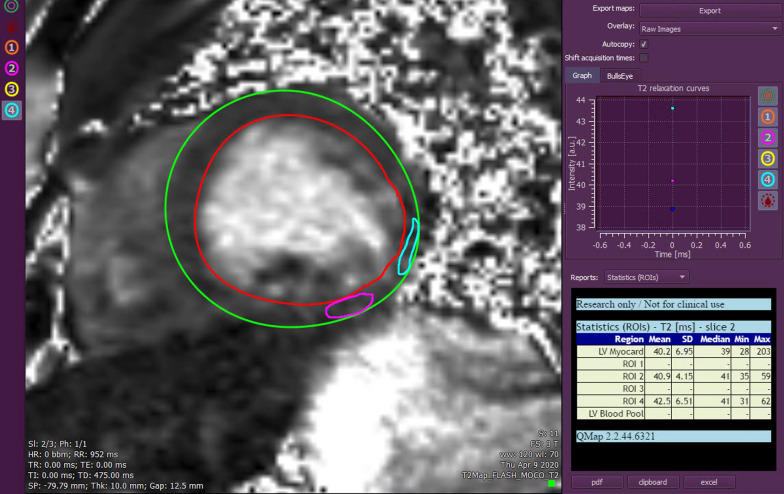
Task: Select the myocardium contour tool in left toolbar
Action: click(12, 6)
